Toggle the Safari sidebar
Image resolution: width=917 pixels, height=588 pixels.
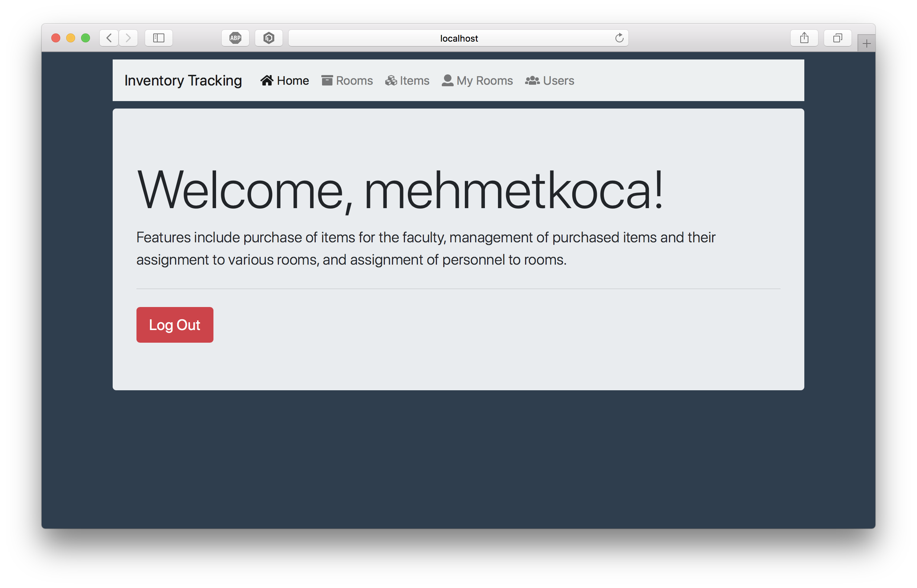tap(159, 38)
